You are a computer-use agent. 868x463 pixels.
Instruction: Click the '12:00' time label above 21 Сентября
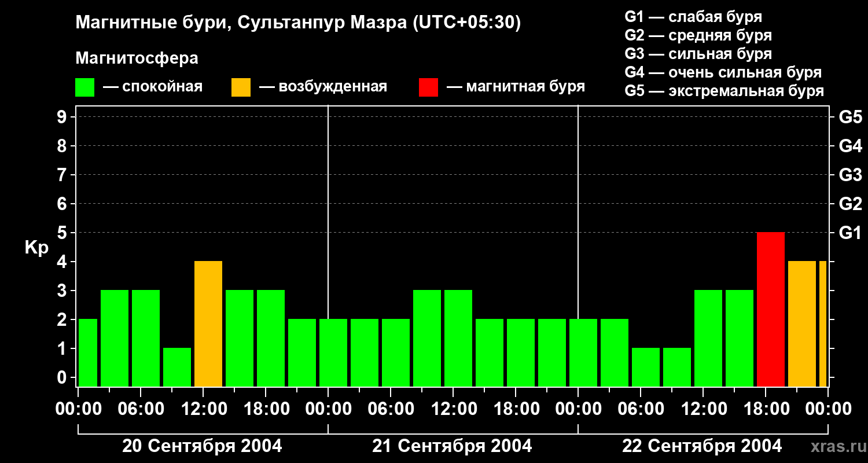tap(453, 409)
